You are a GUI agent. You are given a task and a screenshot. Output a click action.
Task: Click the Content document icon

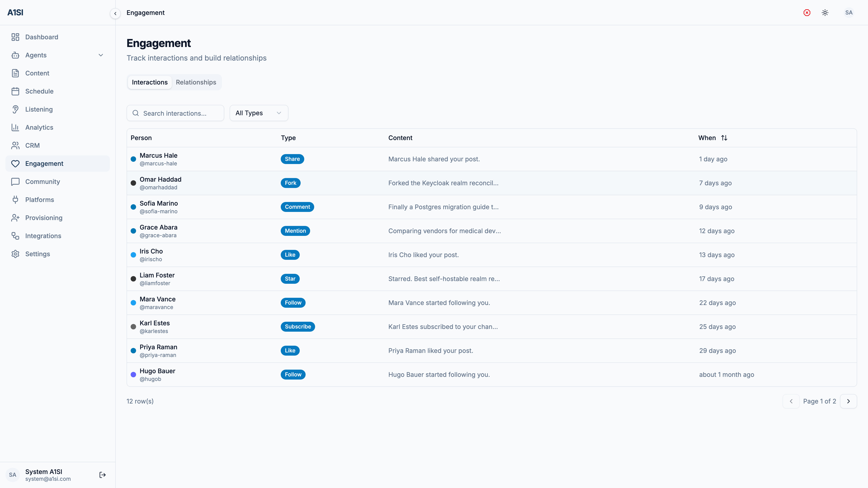click(15, 73)
